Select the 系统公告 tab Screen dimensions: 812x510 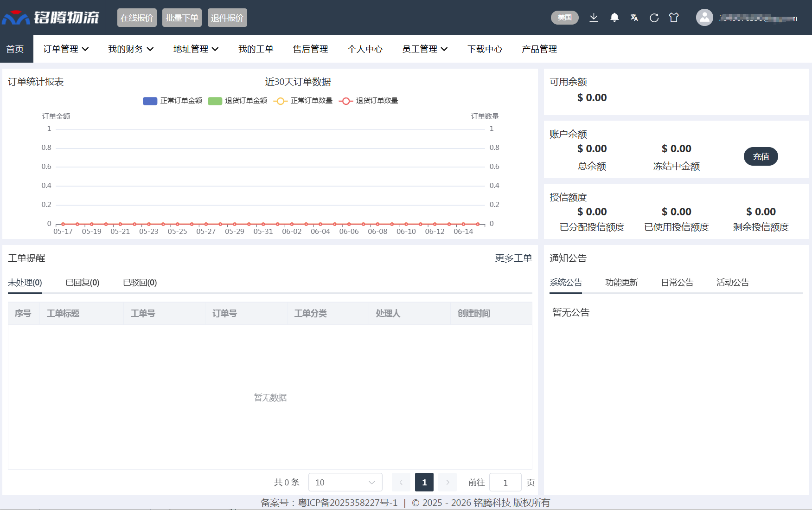566,283
